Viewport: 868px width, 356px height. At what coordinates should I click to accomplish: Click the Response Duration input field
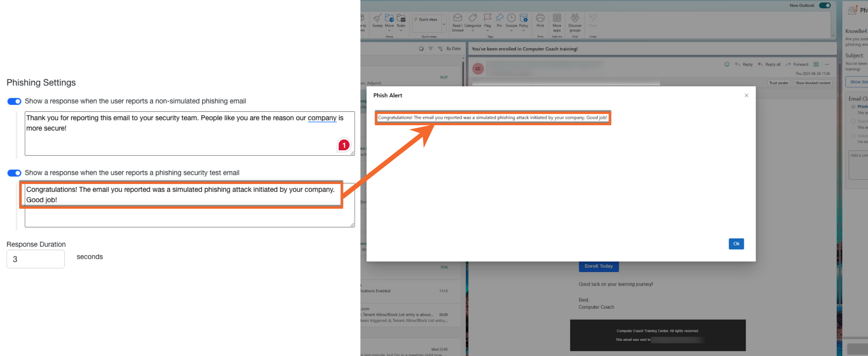click(35, 259)
